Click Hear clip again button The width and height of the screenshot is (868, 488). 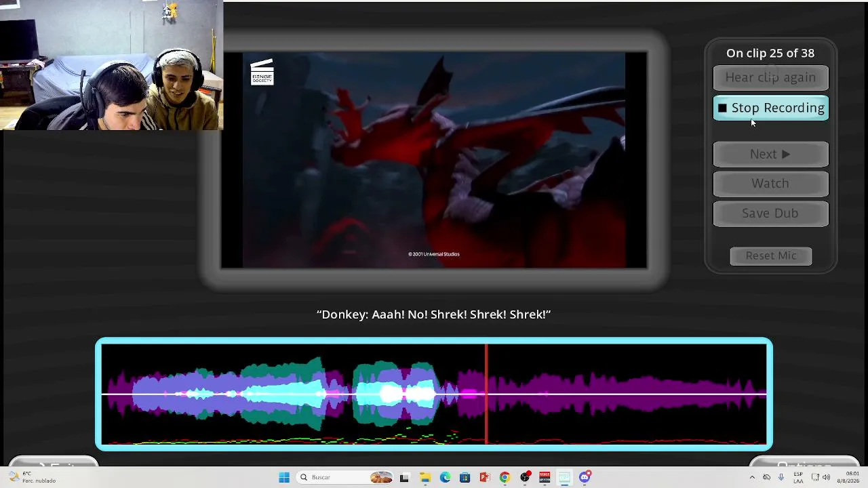(770, 77)
